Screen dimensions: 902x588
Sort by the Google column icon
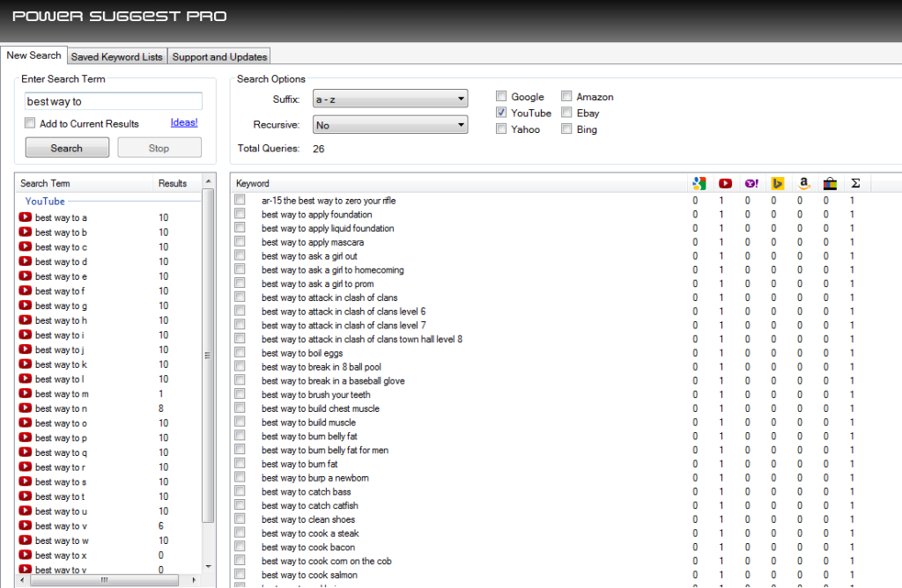699,183
